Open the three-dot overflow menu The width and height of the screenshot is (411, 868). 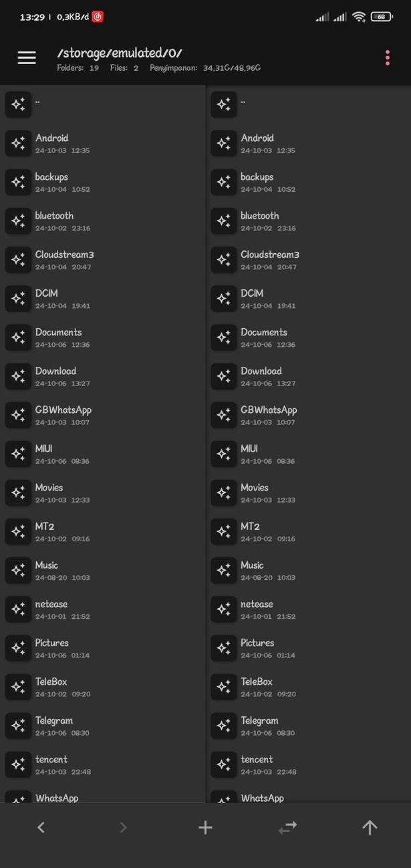(x=387, y=57)
